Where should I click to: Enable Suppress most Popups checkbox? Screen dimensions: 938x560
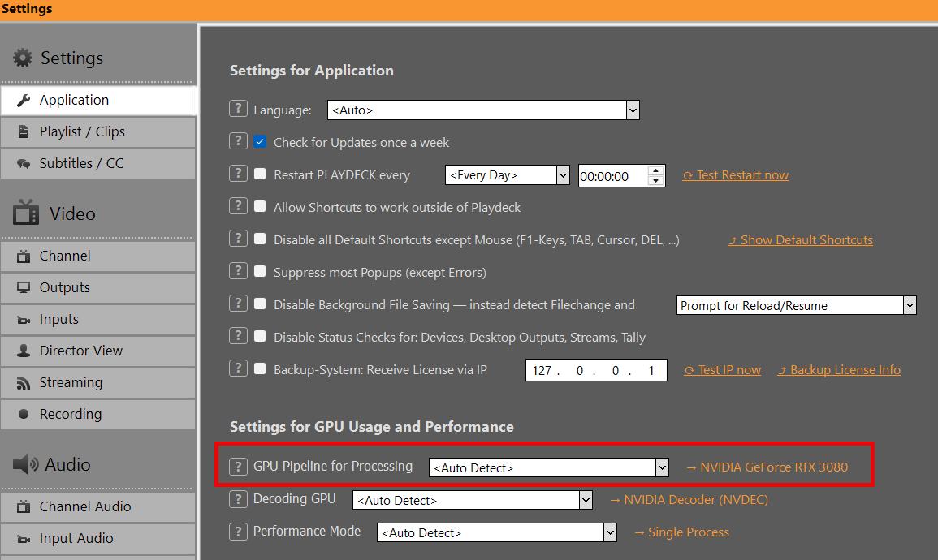260,272
